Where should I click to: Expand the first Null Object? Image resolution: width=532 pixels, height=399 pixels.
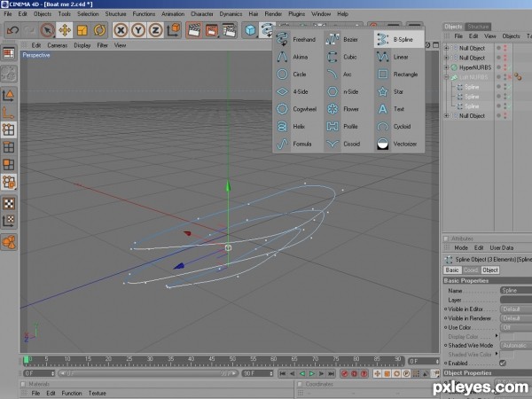coord(447,48)
